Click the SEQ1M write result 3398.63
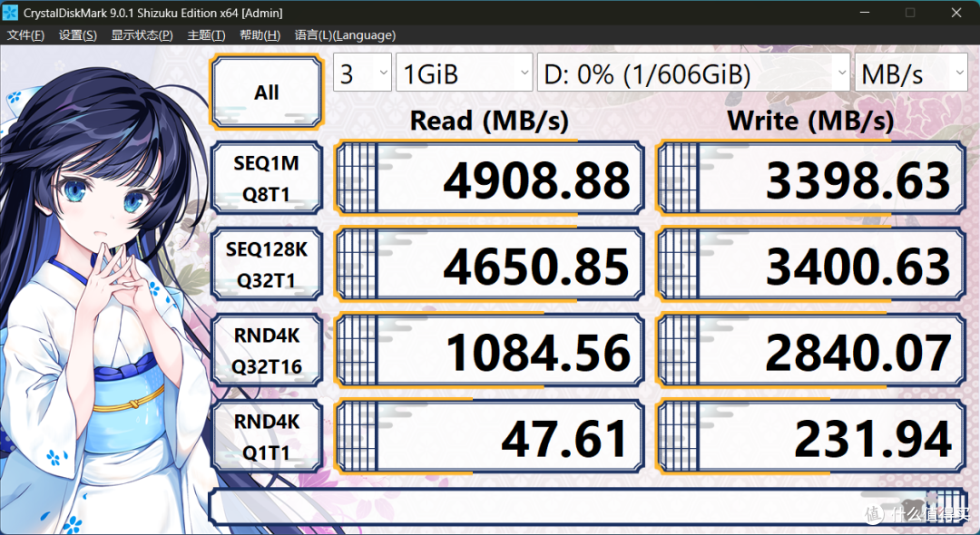The height and width of the screenshot is (535, 980). click(x=811, y=179)
